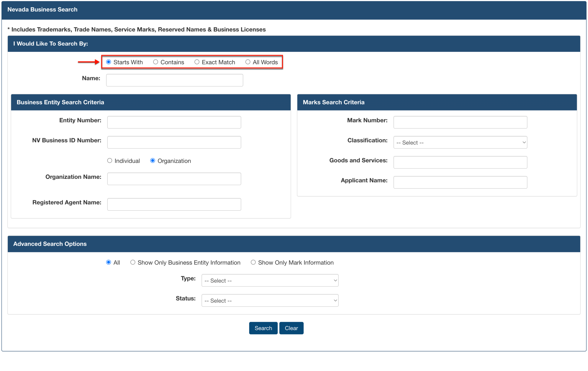588x371 pixels.
Task: Click the Organization Name text box
Action: (174, 179)
